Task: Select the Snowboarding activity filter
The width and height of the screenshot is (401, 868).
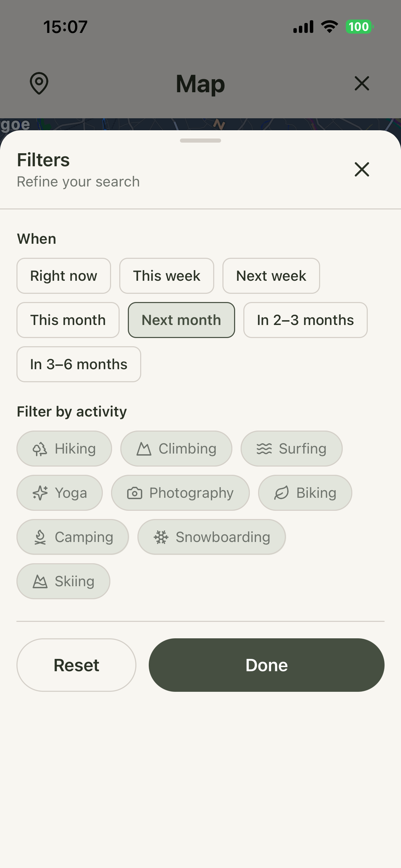Action: [211, 537]
